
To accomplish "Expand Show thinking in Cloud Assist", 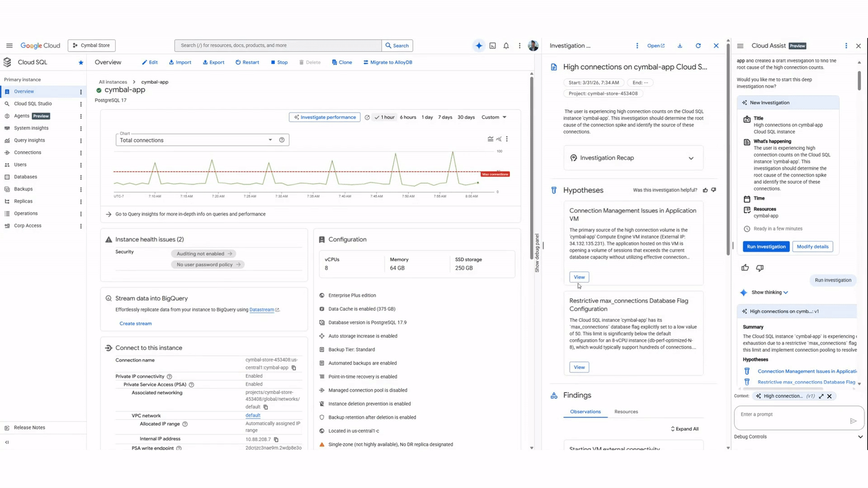I will coord(770,293).
